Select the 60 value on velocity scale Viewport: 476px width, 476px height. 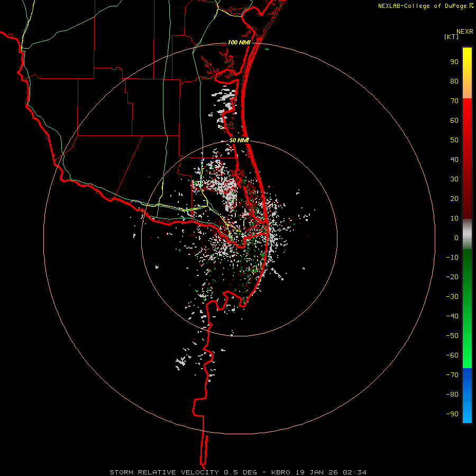tap(454, 120)
